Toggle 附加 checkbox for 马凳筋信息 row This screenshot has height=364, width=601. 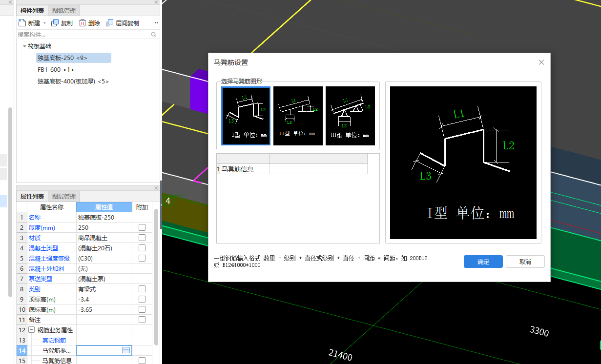142,361
